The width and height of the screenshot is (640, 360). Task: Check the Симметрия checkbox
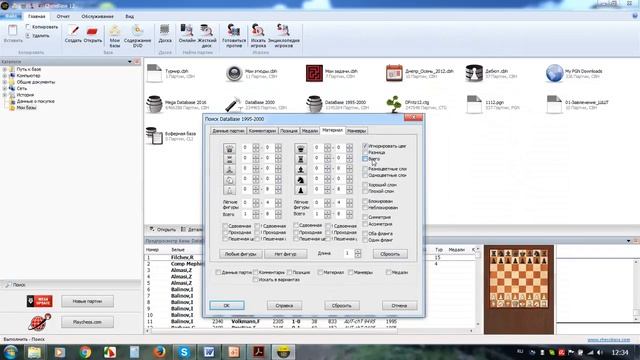click(x=365, y=217)
